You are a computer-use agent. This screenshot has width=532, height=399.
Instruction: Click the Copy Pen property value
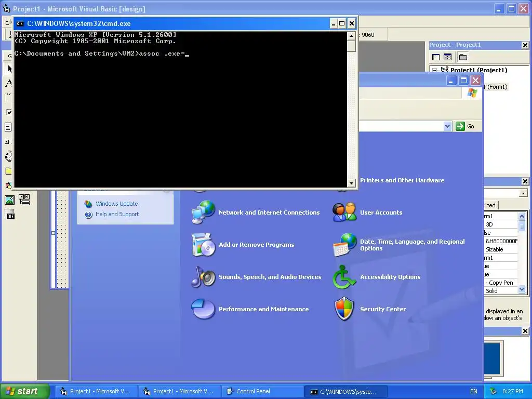tap(501, 283)
